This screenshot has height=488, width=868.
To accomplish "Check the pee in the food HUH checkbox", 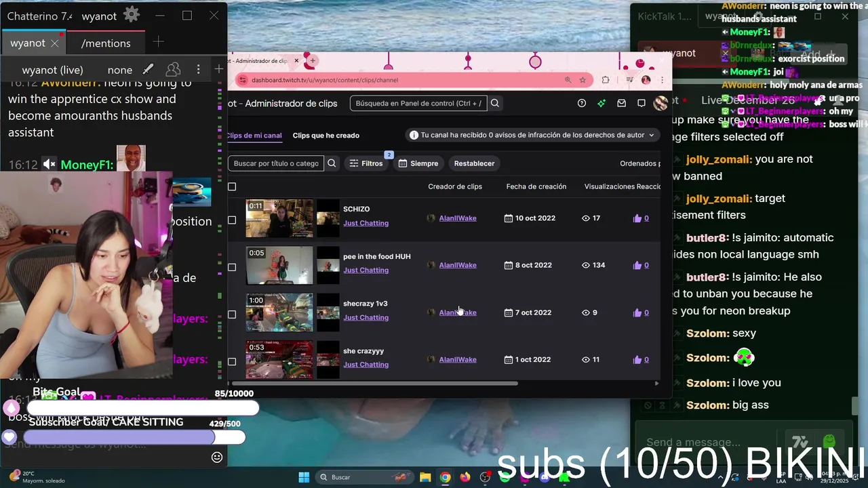I will point(232,267).
